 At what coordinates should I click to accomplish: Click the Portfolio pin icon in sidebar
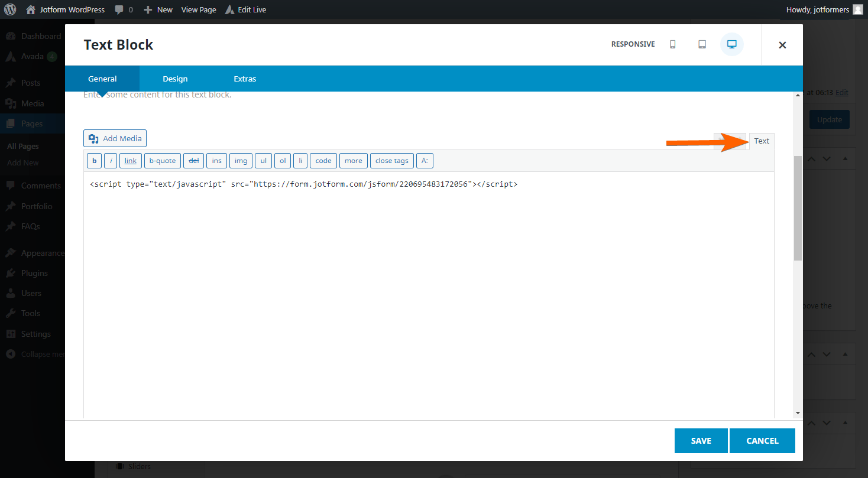pos(11,206)
